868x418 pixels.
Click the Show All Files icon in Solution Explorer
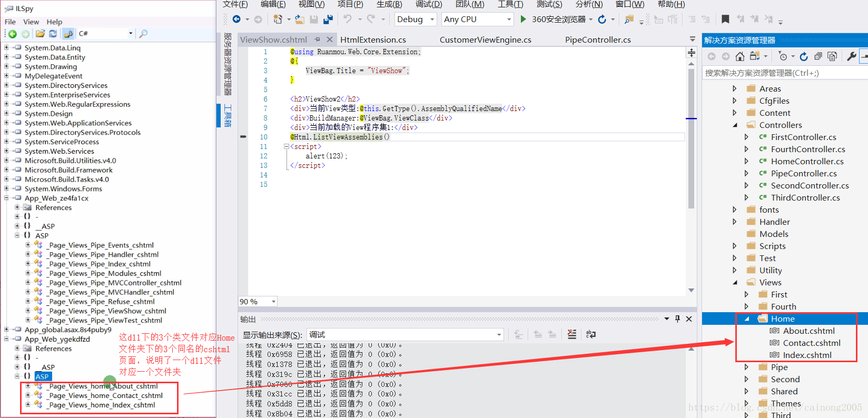(x=832, y=56)
